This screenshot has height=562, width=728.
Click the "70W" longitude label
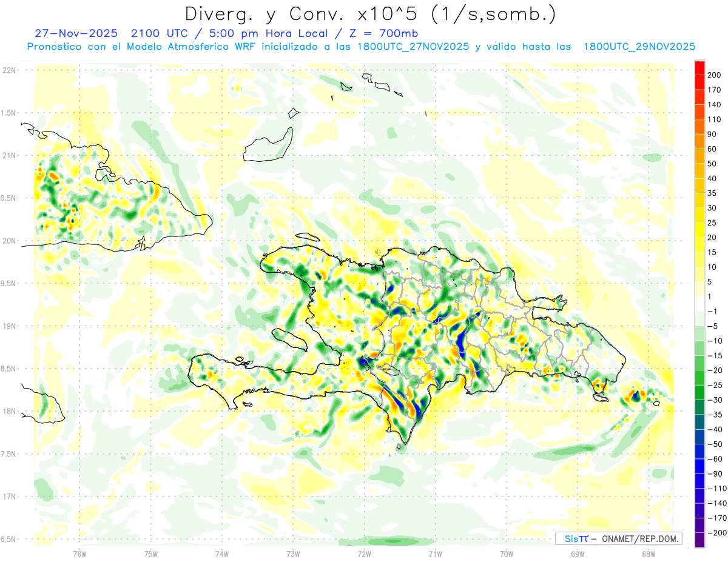tap(507, 554)
